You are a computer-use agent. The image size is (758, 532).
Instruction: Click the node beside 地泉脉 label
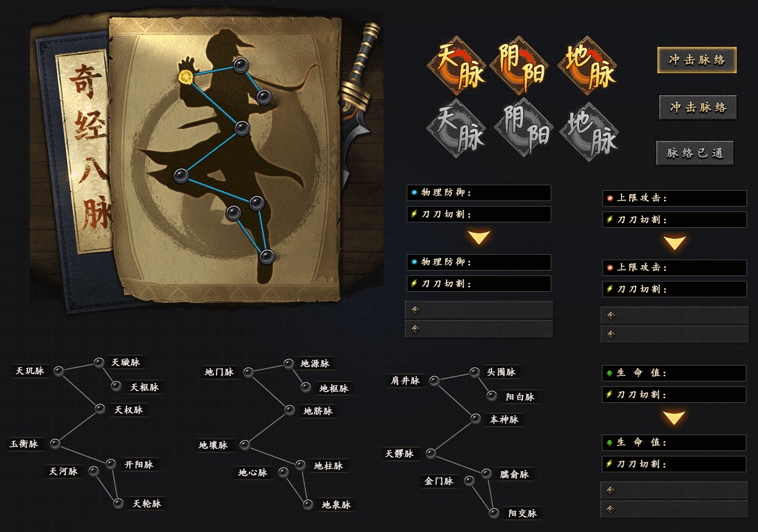(308, 505)
